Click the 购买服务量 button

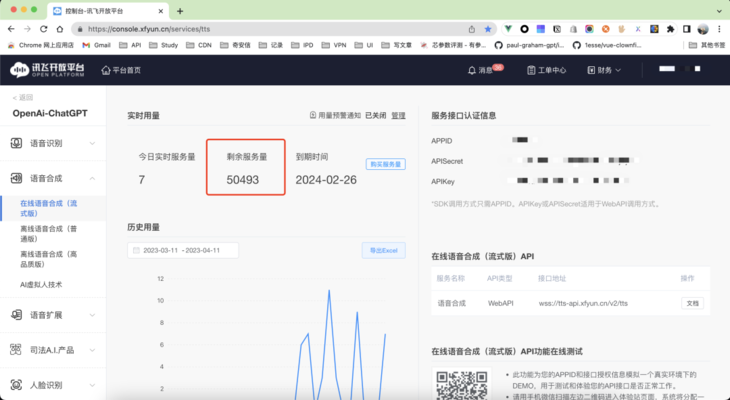[385, 164]
